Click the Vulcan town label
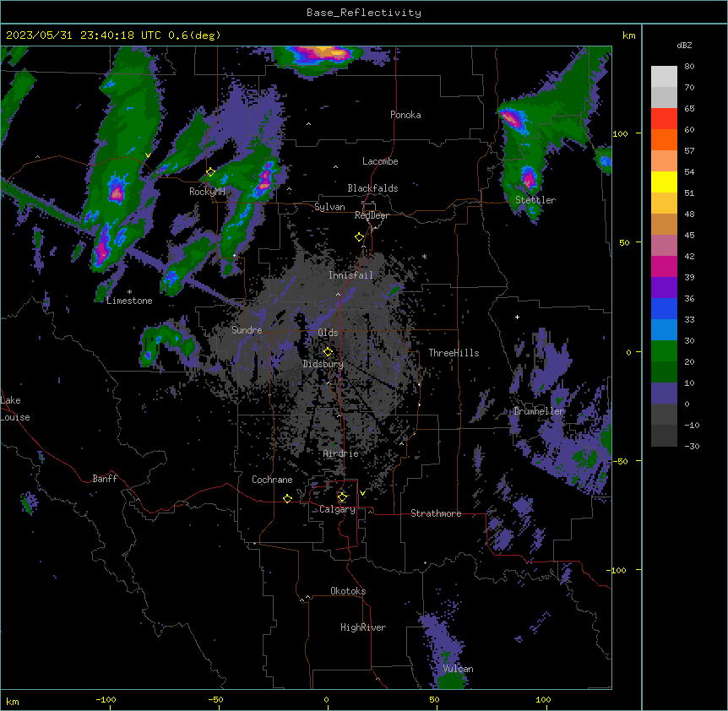This screenshot has height=711, width=728. (x=458, y=669)
